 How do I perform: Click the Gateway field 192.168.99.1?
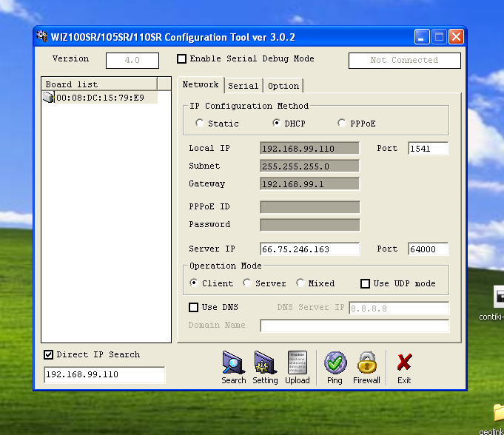coord(310,183)
